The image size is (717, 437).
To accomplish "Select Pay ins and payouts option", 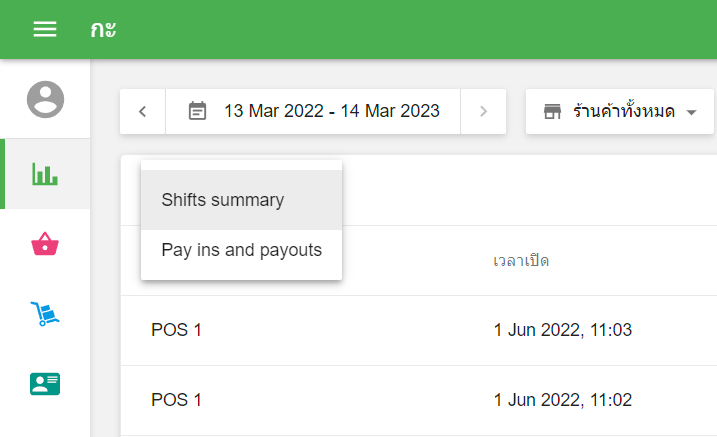I will (241, 250).
